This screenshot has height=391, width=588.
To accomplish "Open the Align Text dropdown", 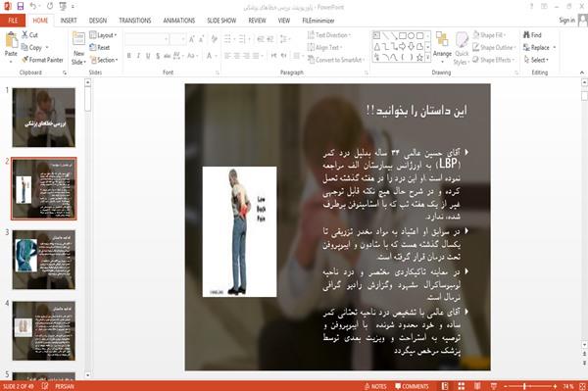I will (324, 48).
